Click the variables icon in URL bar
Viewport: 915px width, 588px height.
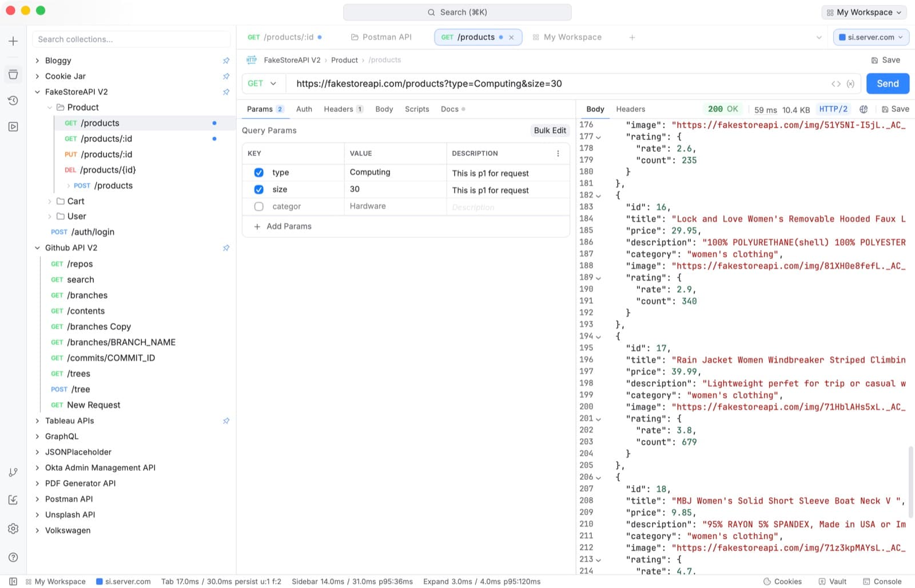click(851, 84)
